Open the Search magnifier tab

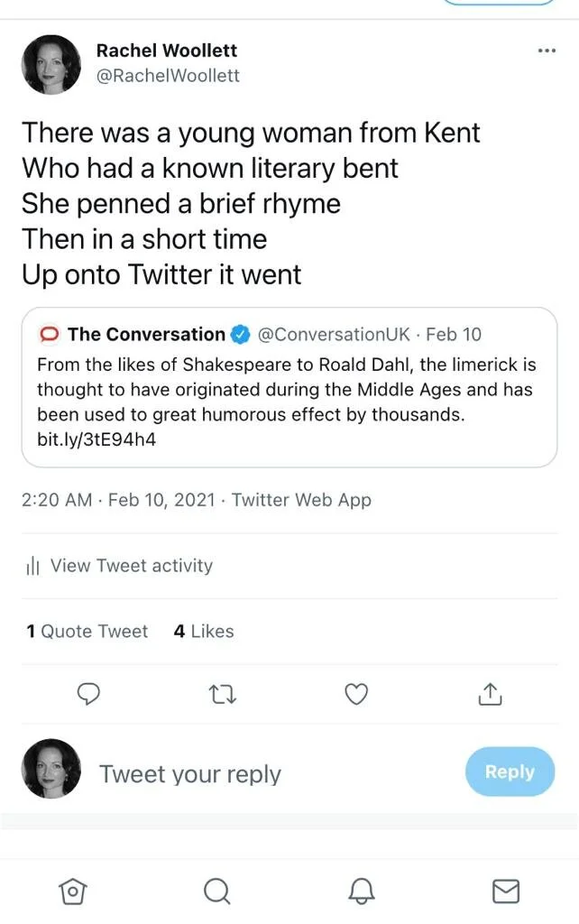(x=216, y=892)
